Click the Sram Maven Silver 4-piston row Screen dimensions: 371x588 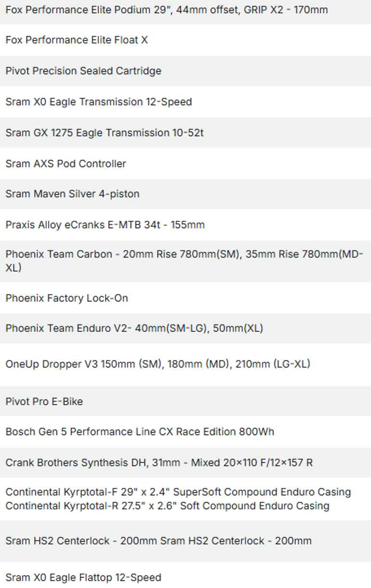click(185, 194)
